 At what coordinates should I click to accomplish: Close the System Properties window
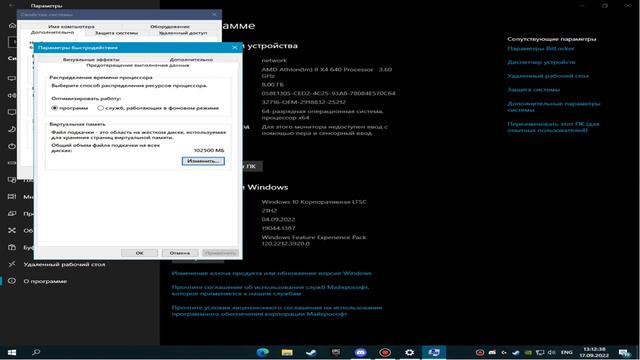[214, 14]
